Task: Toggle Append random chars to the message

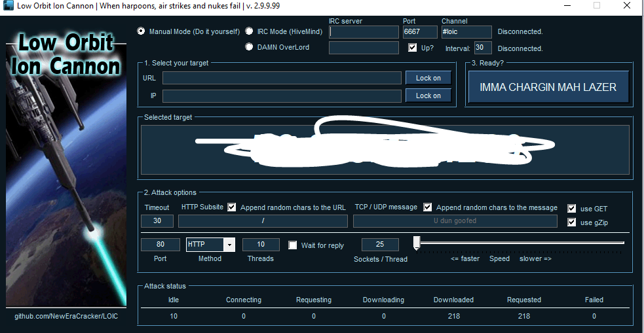Action: (428, 207)
